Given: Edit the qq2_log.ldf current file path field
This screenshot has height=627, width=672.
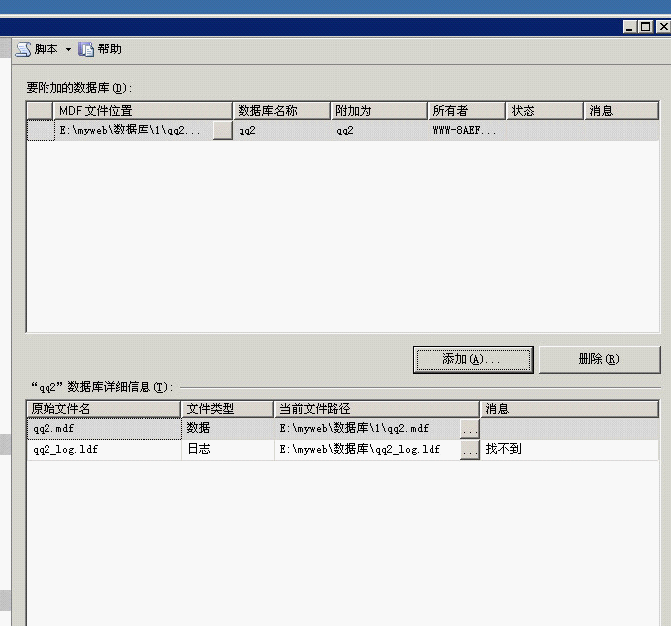Looking at the screenshot, I should [x=366, y=450].
